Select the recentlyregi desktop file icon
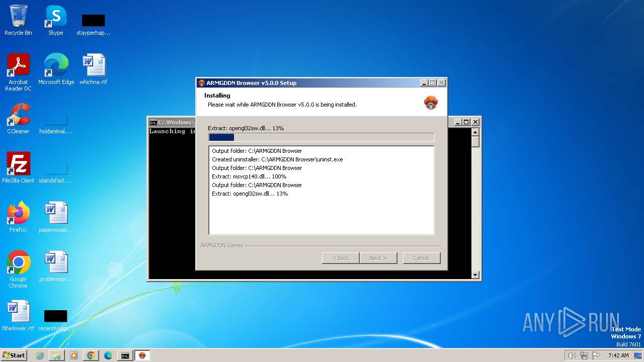The width and height of the screenshot is (644, 362). click(56, 320)
